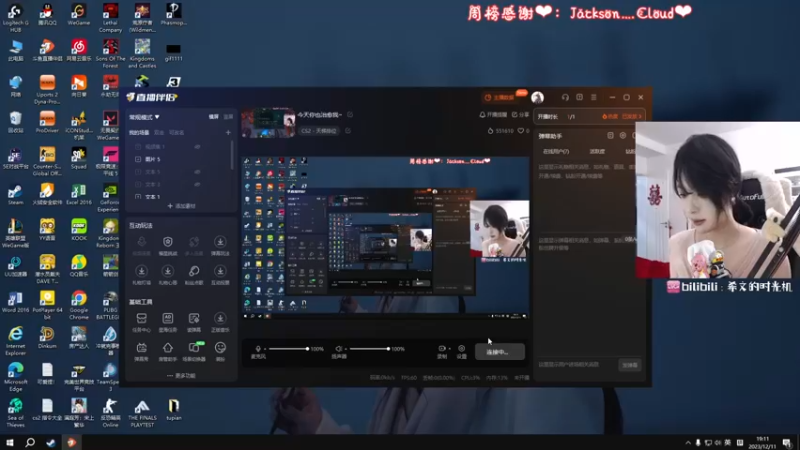The height and width of the screenshot is (450, 800).
Task: Open the 互动投票 download icon
Action: click(x=220, y=271)
